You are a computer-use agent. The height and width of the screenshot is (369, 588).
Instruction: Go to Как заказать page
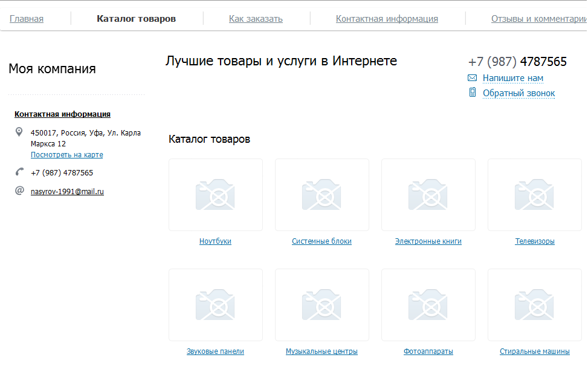[x=256, y=18]
